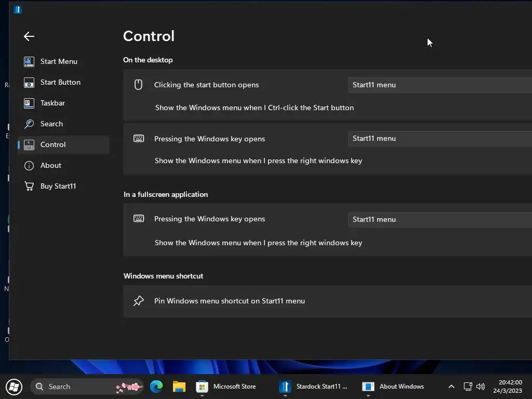Click the Search magnifier sidebar icon
Image resolution: width=532 pixels, height=399 pixels.
29,124
